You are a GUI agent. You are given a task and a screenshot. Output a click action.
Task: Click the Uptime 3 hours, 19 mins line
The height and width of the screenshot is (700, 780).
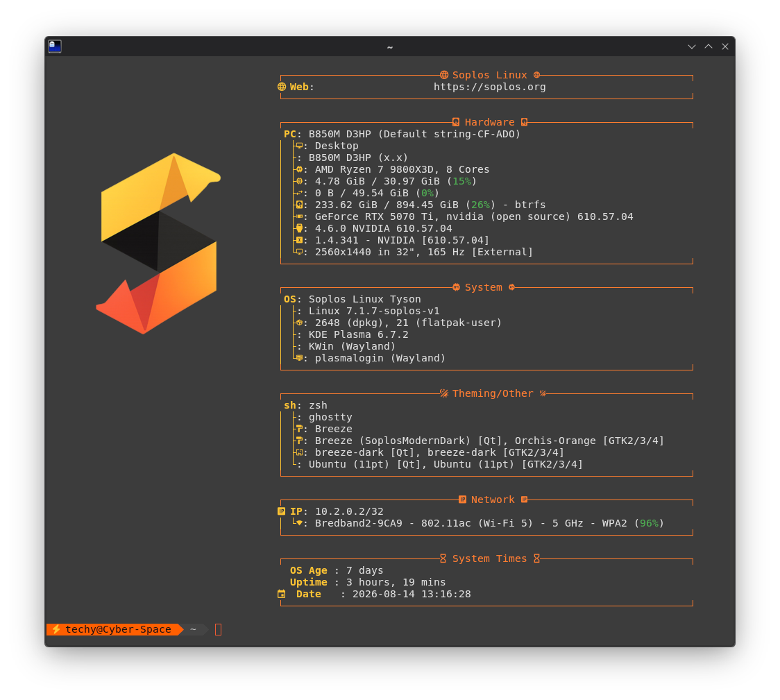coord(368,582)
